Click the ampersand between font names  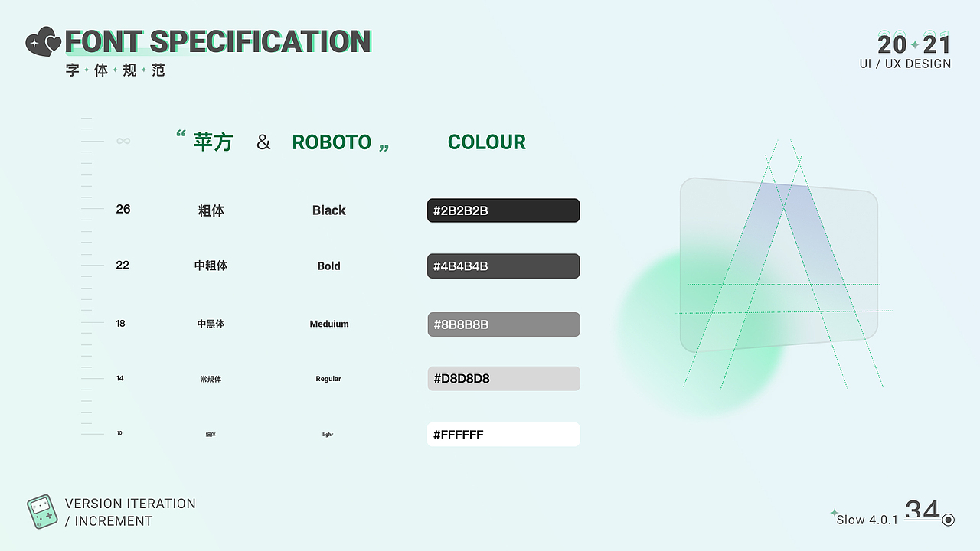[263, 142]
